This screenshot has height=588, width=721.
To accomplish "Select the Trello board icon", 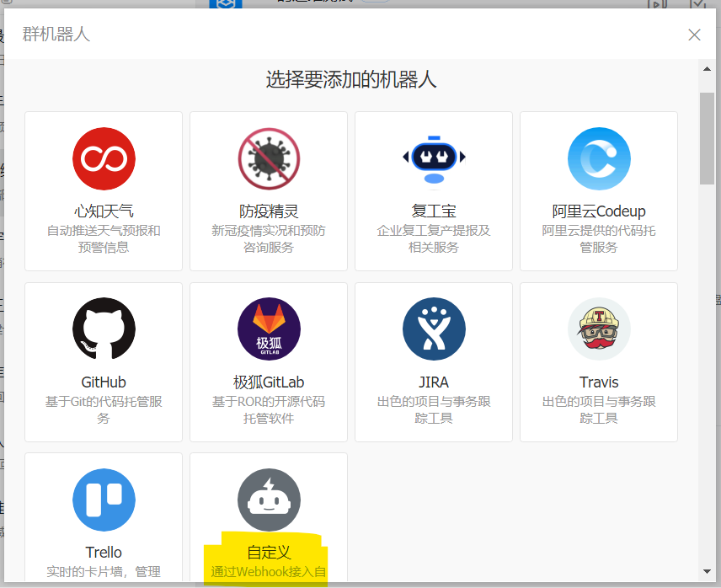I will (x=104, y=500).
